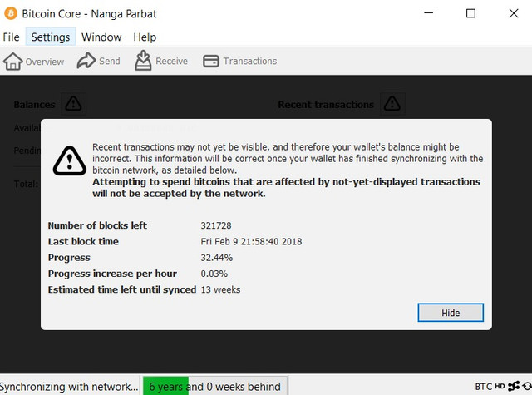This screenshot has width=532, height=395.
Task: Maximize the Bitcoin Core window
Action: 470,13
